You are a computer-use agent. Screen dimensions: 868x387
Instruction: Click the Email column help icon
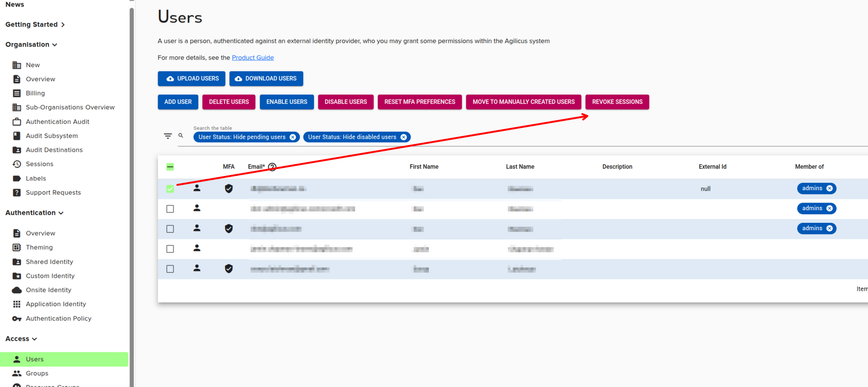[x=272, y=167]
